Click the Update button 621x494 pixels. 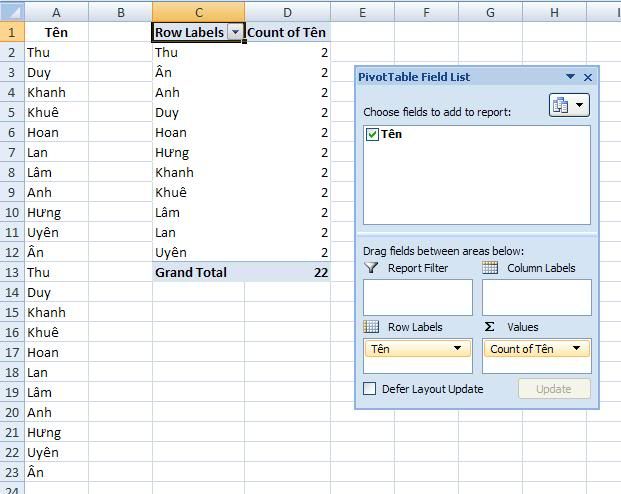click(553, 389)
